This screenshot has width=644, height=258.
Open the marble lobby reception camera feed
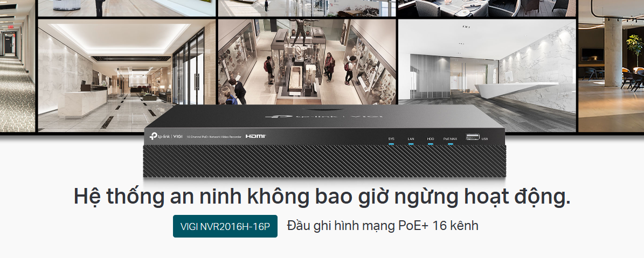[x=127, y=75]
